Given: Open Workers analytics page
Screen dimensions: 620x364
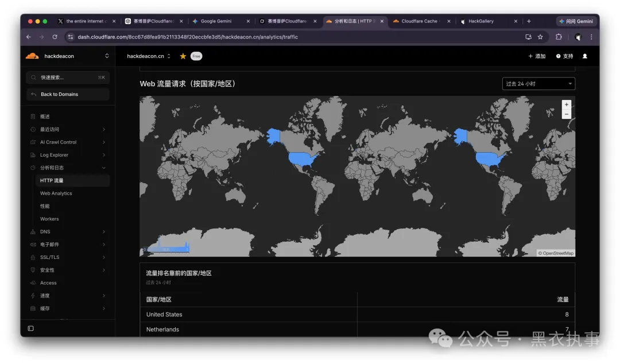Looking at the screenshot, I should [x=49, y=219].
